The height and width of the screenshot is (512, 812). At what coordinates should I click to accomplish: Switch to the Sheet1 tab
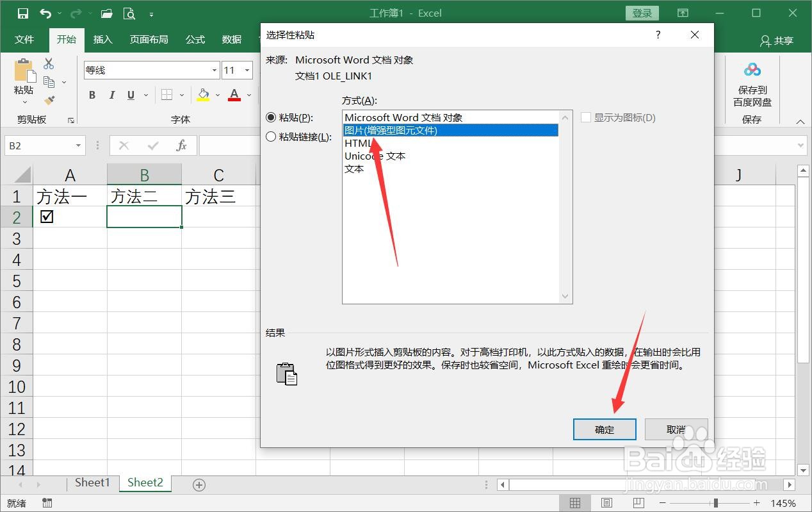click(x=92, y=483)
